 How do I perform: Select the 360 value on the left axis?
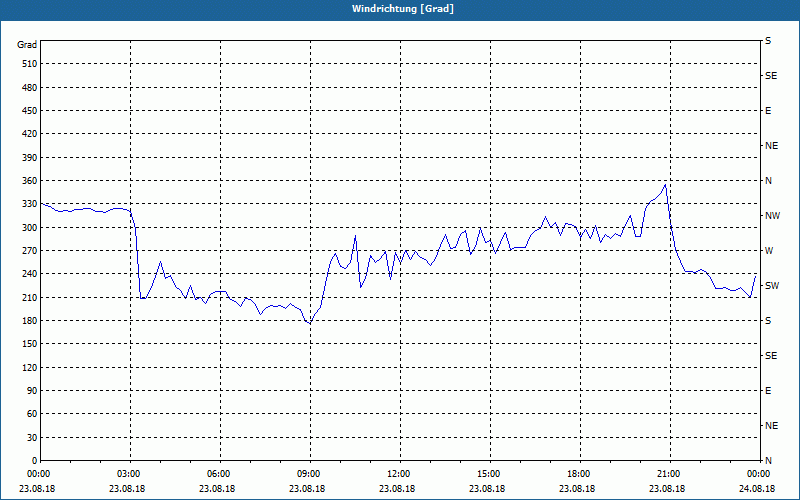[30, 181]
